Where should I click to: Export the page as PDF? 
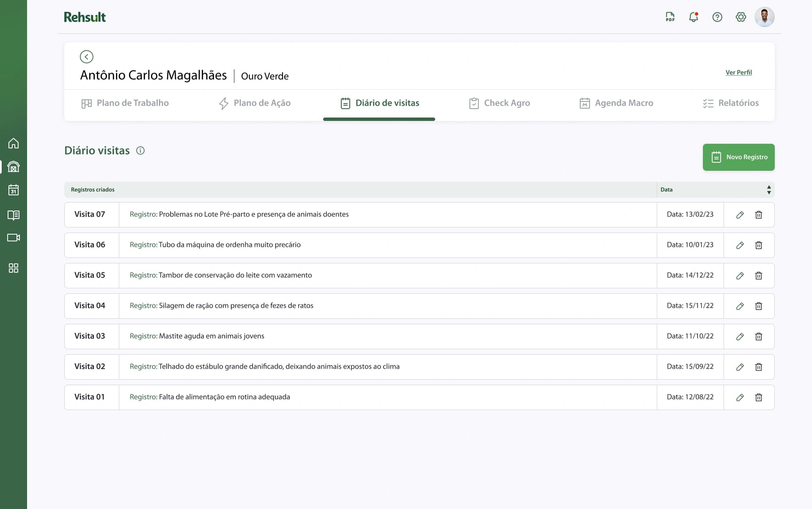click(x=670, y=17)
